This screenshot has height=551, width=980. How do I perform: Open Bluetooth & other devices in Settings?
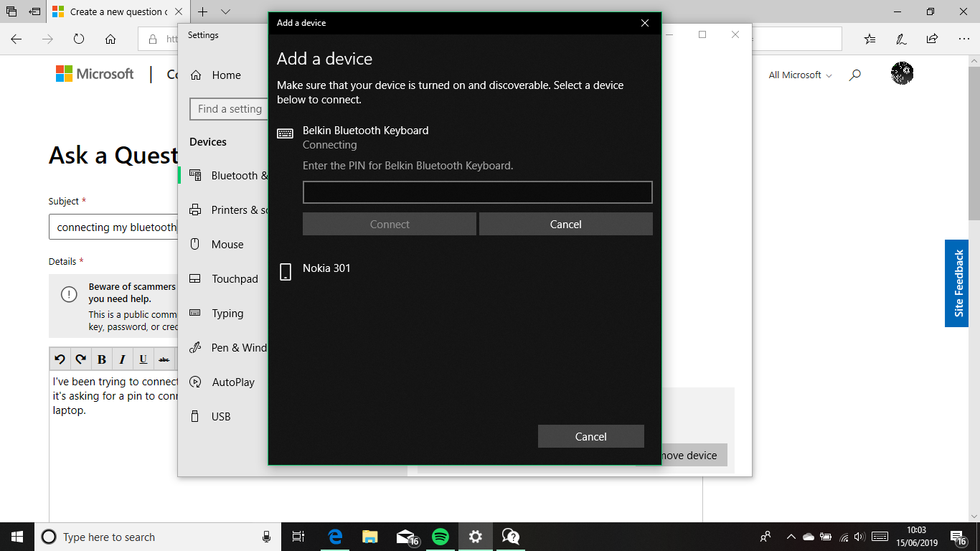(228, 176)
